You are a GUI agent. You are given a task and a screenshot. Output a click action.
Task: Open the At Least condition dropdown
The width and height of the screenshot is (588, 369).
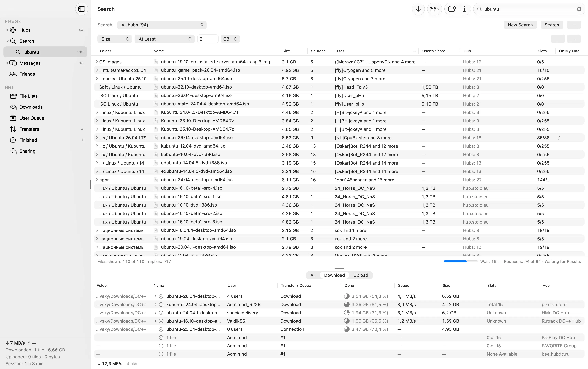click(165, 39)
